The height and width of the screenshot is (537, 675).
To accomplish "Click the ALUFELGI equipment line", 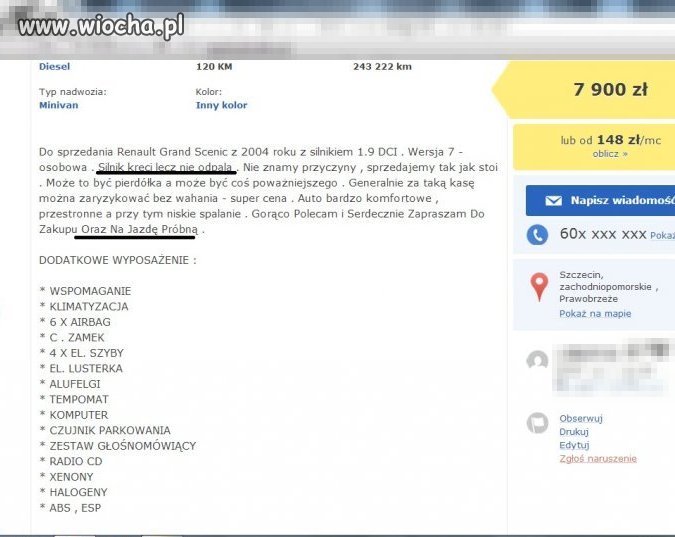I will (70, 384).
